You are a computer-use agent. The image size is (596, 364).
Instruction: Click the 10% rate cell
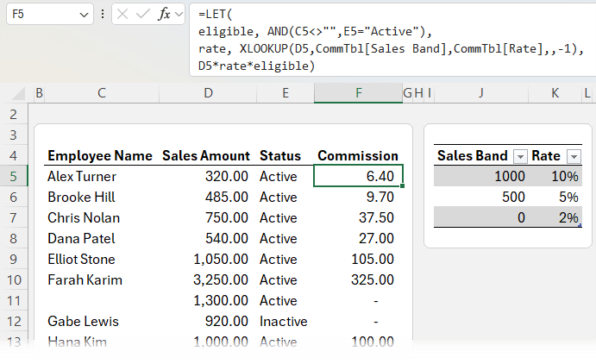555,176
